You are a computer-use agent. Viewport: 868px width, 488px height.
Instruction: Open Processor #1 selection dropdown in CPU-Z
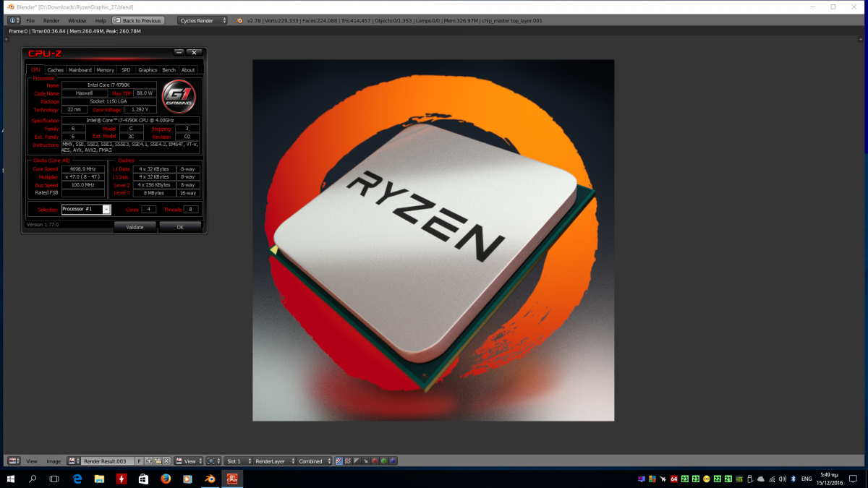click(x=86, y=209)
